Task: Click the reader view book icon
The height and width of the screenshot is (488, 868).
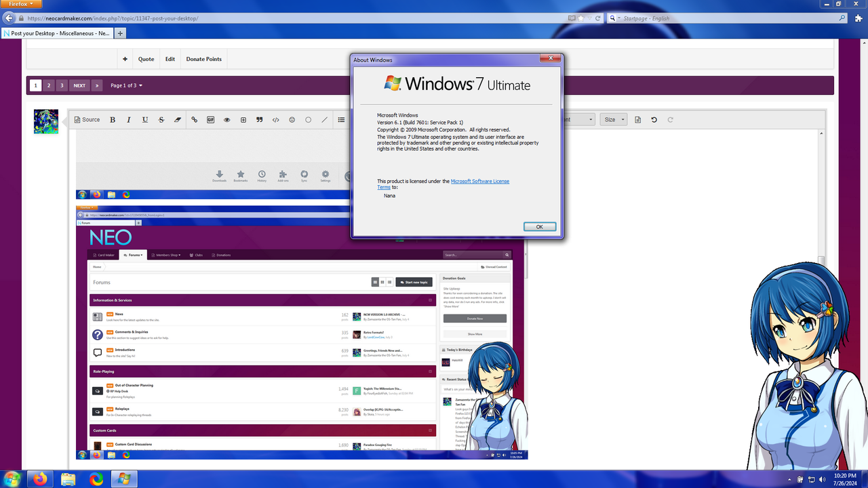Action: point(572,18)
